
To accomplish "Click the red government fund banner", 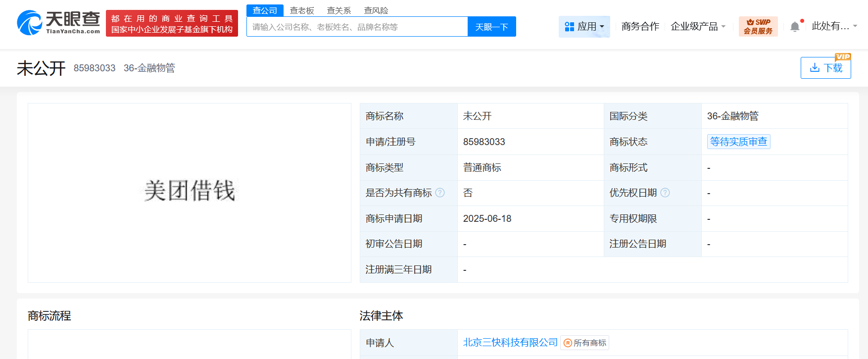I will pyautogui.click(x=172, y=24).
